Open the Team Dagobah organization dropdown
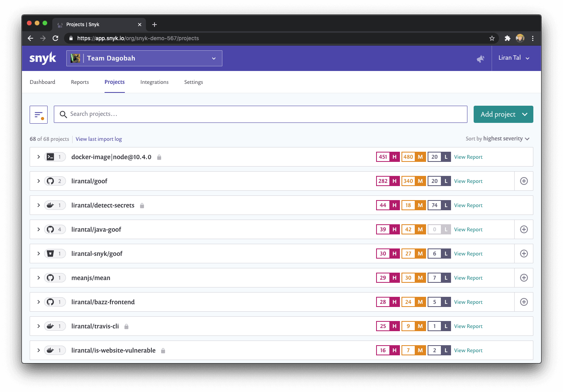The image size is (563, 392). tap(144, 58)
